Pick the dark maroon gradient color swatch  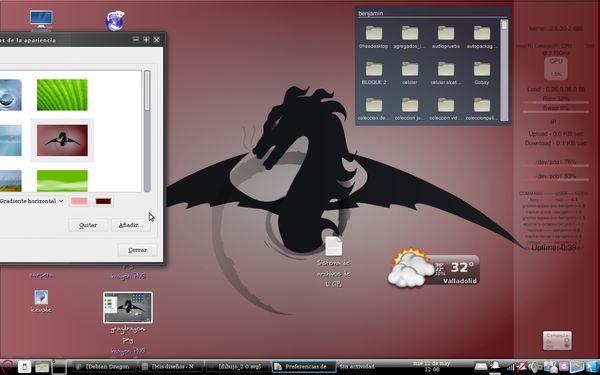(103, 201)
